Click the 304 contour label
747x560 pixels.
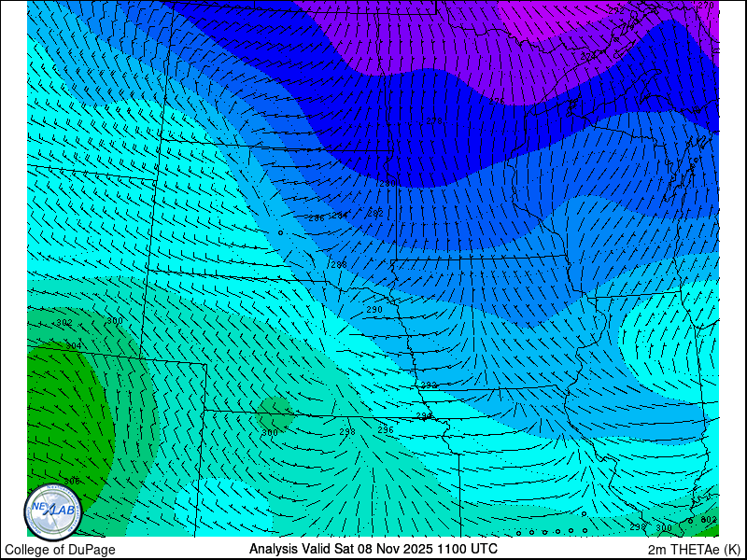pos(74,345)
